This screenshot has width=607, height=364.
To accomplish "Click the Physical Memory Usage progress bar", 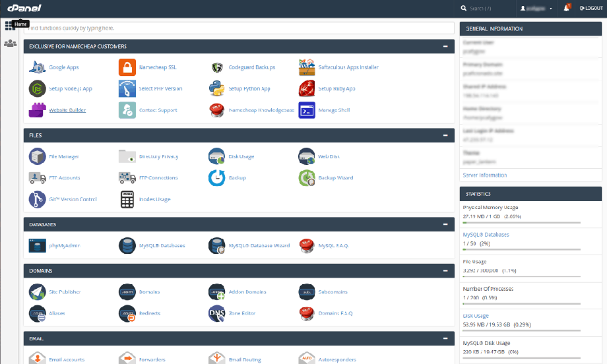I will 521,223.
